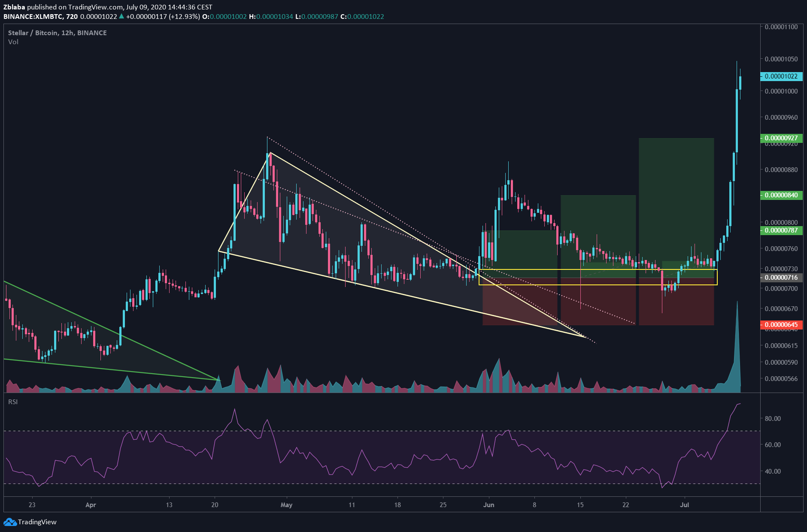807x532 pixels.
Task: Click the 0.00000760 price axis tick
Action: pos(781,248)
